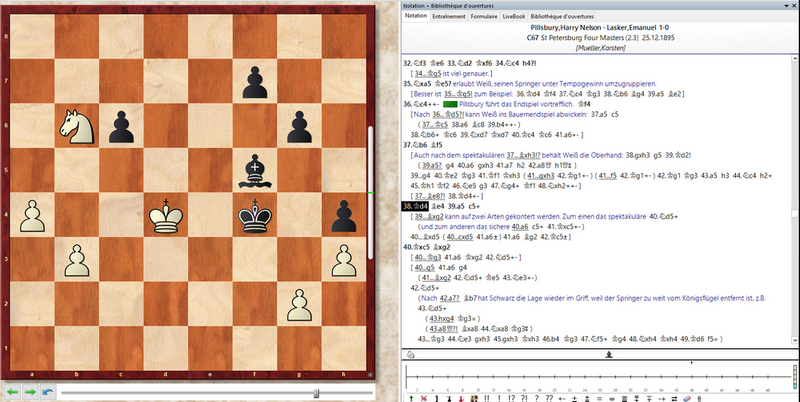Click the slider handle beneath the chessboard
Image resolution: width=800 pixels, height=402 pixels.
point(316,392)
